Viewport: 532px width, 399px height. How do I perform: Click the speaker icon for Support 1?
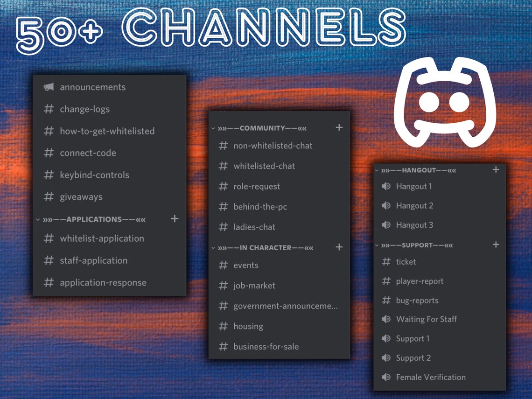386,338
